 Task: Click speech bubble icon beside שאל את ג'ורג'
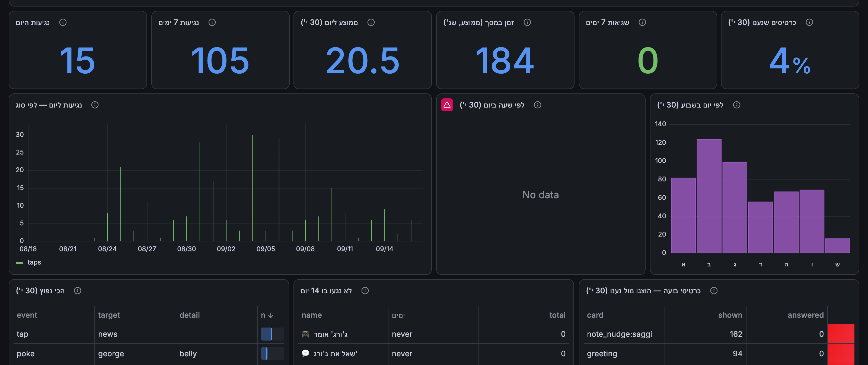pyautogui.click(x=305, y=353)
